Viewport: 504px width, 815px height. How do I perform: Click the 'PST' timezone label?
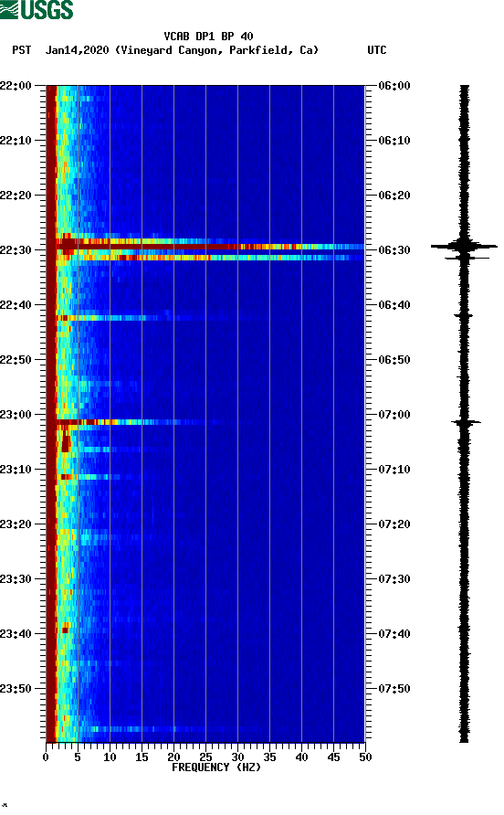(x=22, y=50)
